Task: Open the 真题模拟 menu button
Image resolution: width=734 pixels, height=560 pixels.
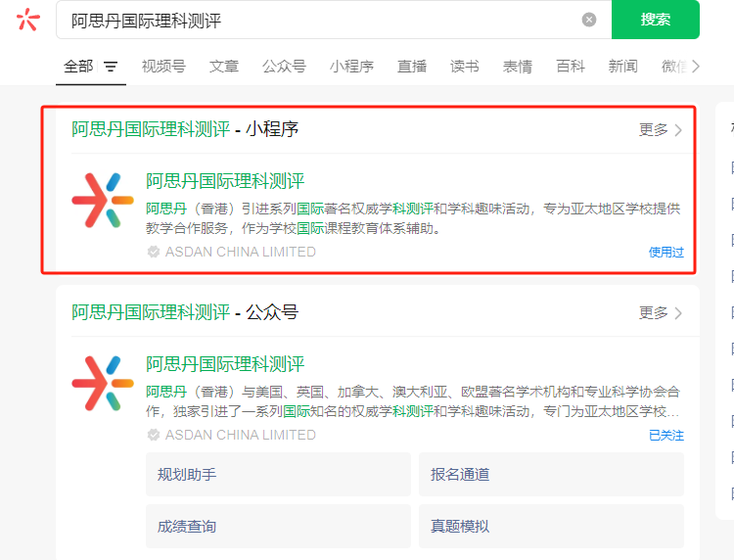Action: point(551,527)
